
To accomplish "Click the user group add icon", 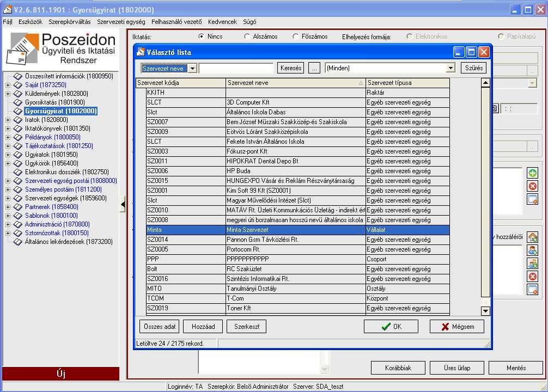I will [532, 264].
